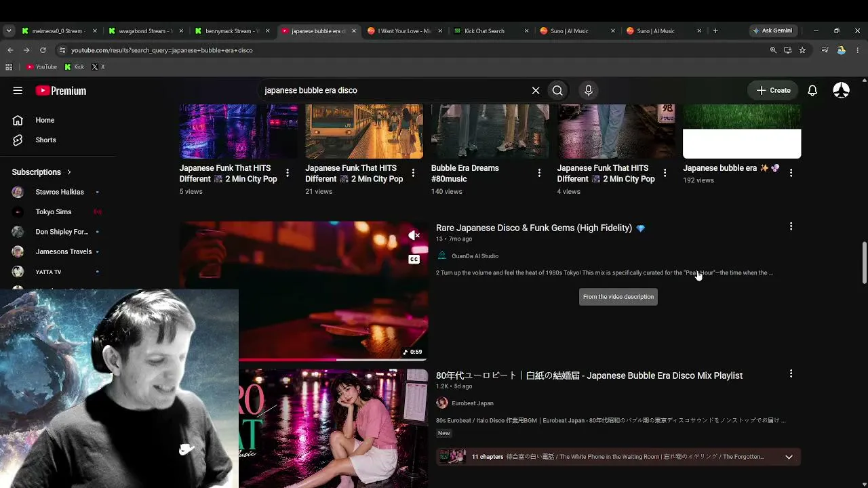The image size is (868, 488).
Task: Start voice search with the microphone
Action: [589, 90]
